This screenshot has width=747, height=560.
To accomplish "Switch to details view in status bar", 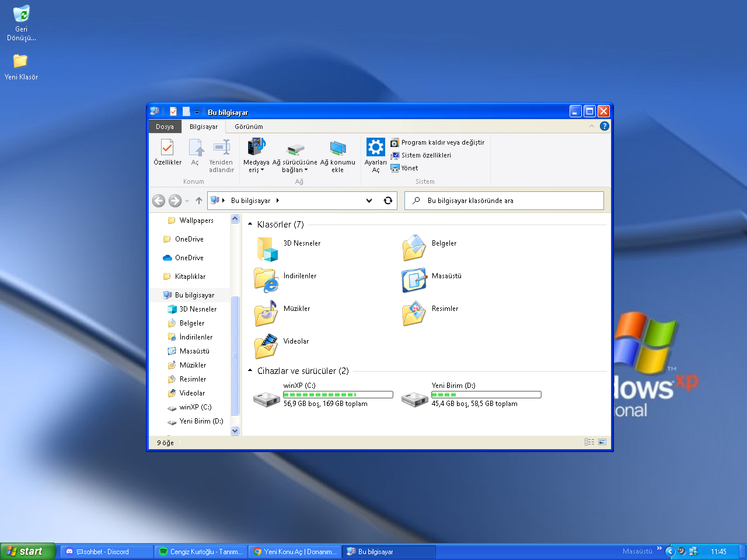I will click(x=589, y=442).
